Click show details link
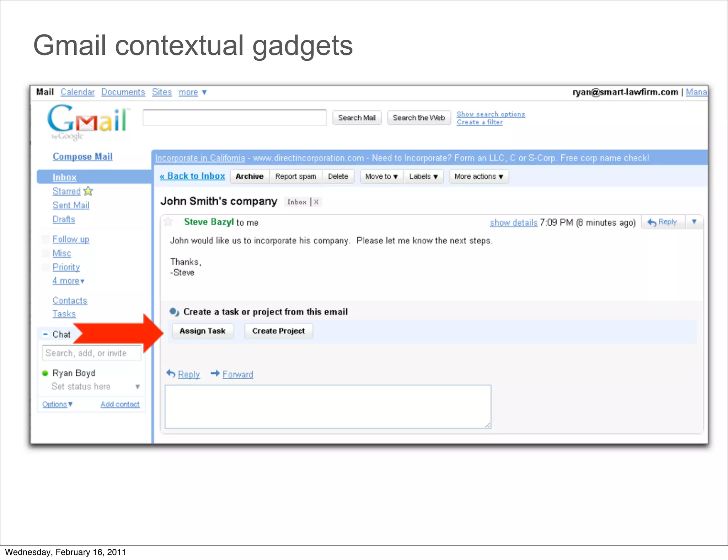The height and width of the screenshot is (560, 728). click(x=514, y=223)
